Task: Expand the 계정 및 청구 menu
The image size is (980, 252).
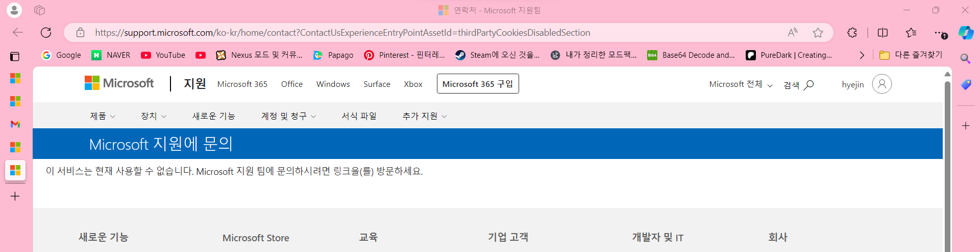Action: pyautogui.click(x=289, y=116)
